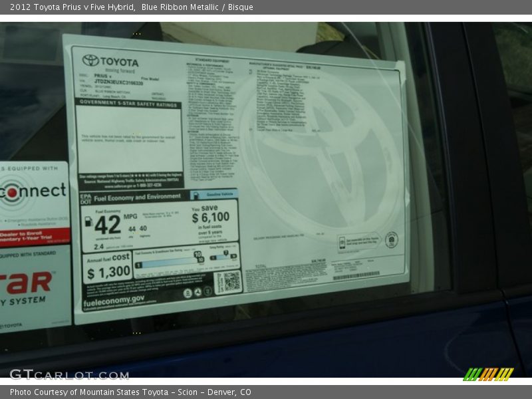The height and width of the screenshot is (399, 532).
Task: Visit the fueleconomy.gov link
Action: point(113,301)
